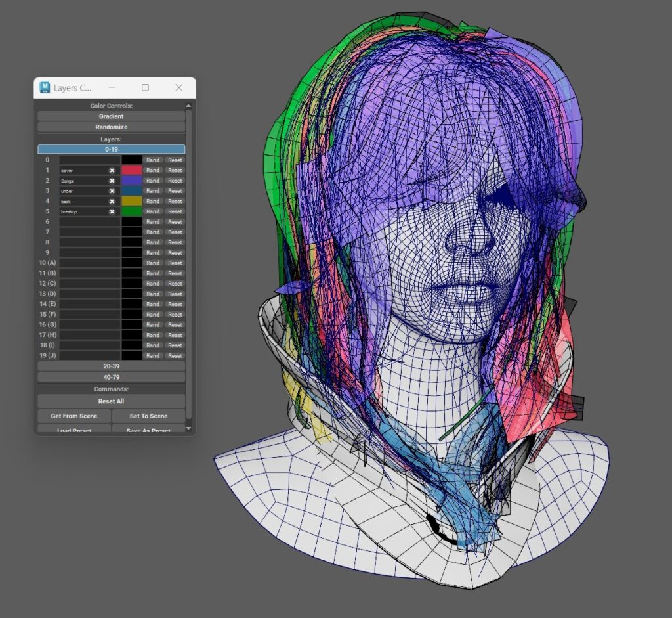Click the X icon in the Bangs layer field
672x618 pixels.
pos(112,181)
